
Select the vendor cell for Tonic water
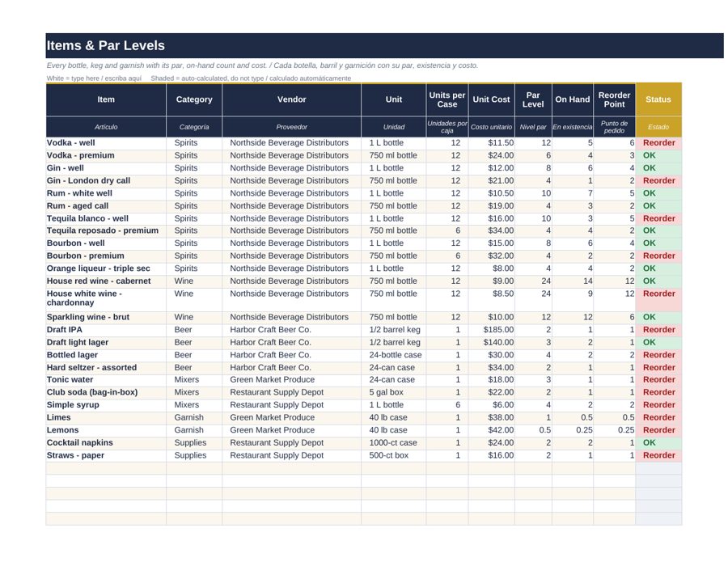coord(291,379)
